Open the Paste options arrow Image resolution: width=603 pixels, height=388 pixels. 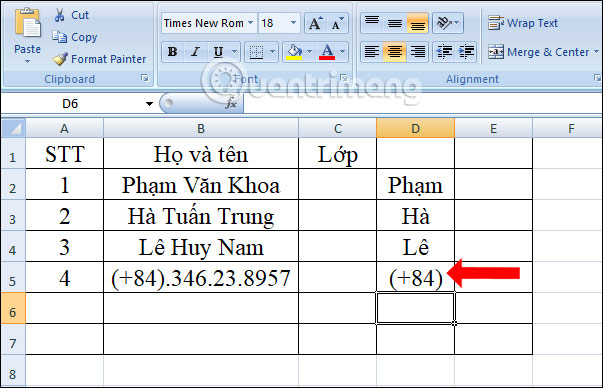[x=27, y=62]
